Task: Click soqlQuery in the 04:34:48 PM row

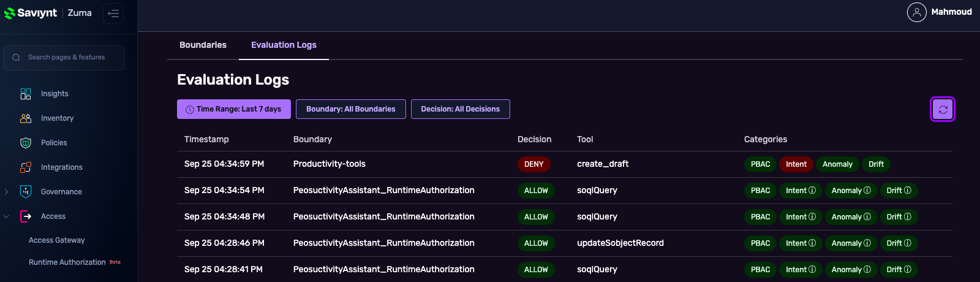Action: [x=597, y=217]
